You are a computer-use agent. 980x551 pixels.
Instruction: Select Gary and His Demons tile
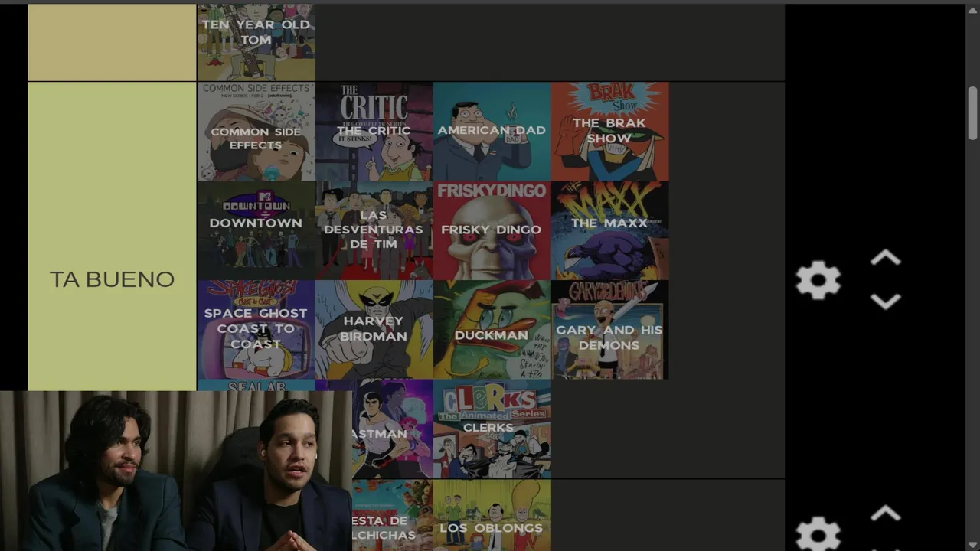tap(610, 330)
